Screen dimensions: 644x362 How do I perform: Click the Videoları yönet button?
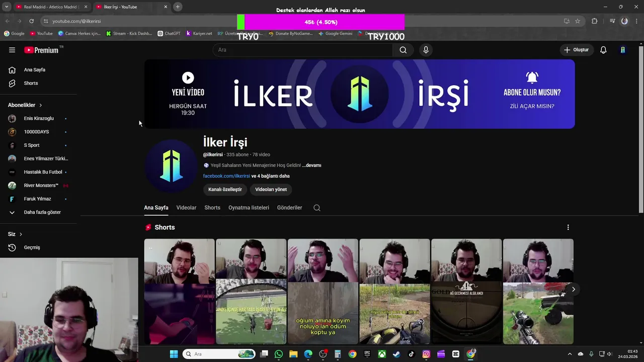pyautogui.click(x=271, y=190)
